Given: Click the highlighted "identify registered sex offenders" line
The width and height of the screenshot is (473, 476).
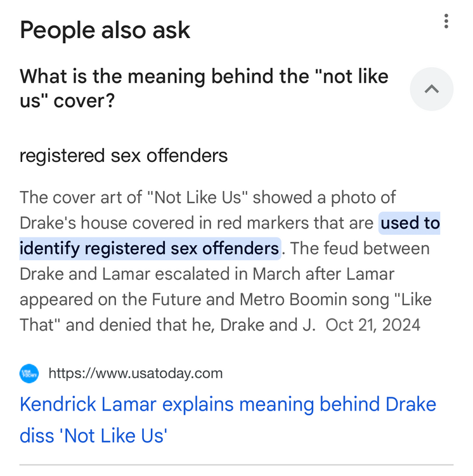Looking at the screenshot, I should pyautogui.click(x=150, y=248).
